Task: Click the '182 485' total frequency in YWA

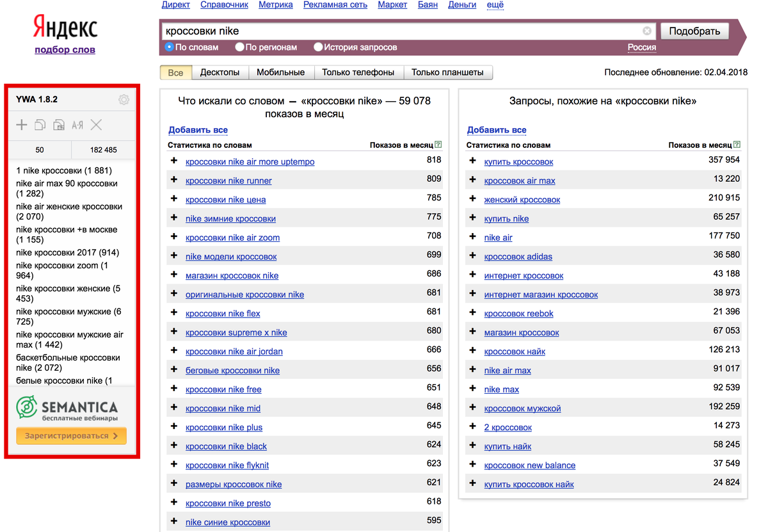Action: click(103, 150)
